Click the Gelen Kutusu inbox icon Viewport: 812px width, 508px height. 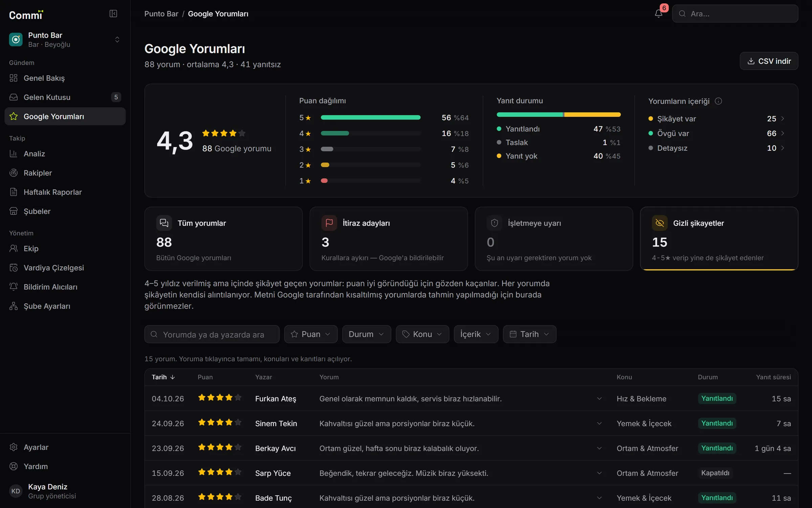pyautogui.click(x=14, y=98)
